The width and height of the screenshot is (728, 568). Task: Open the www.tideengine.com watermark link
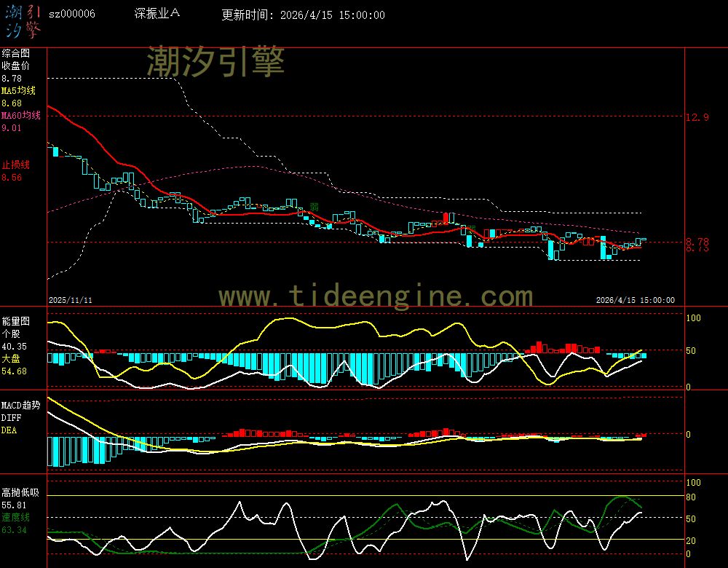376,296
